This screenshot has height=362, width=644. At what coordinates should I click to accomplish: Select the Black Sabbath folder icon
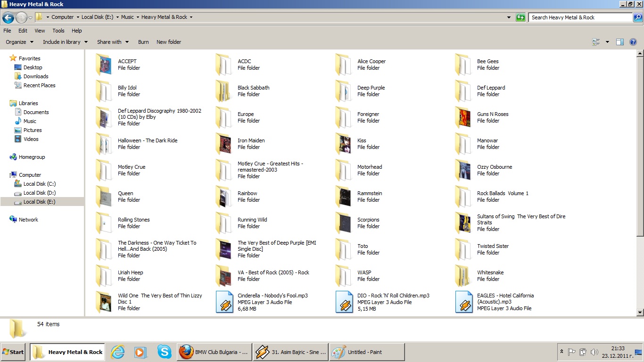[223, 91]
